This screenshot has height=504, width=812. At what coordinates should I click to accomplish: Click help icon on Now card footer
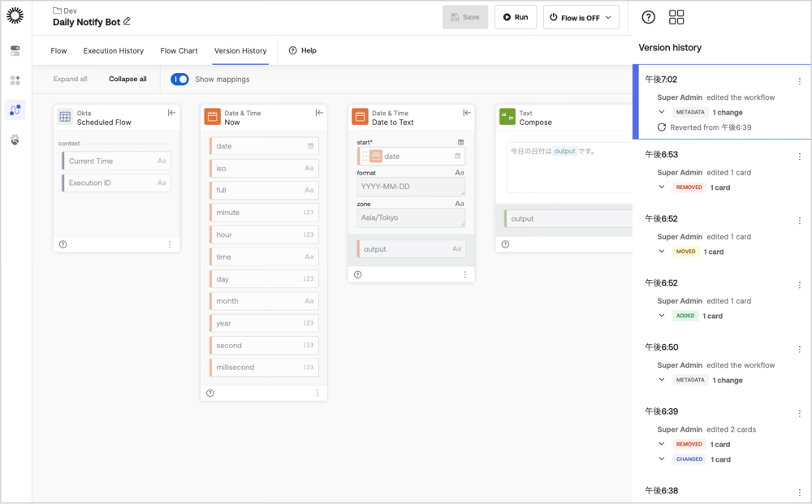[x=209, y=394]
